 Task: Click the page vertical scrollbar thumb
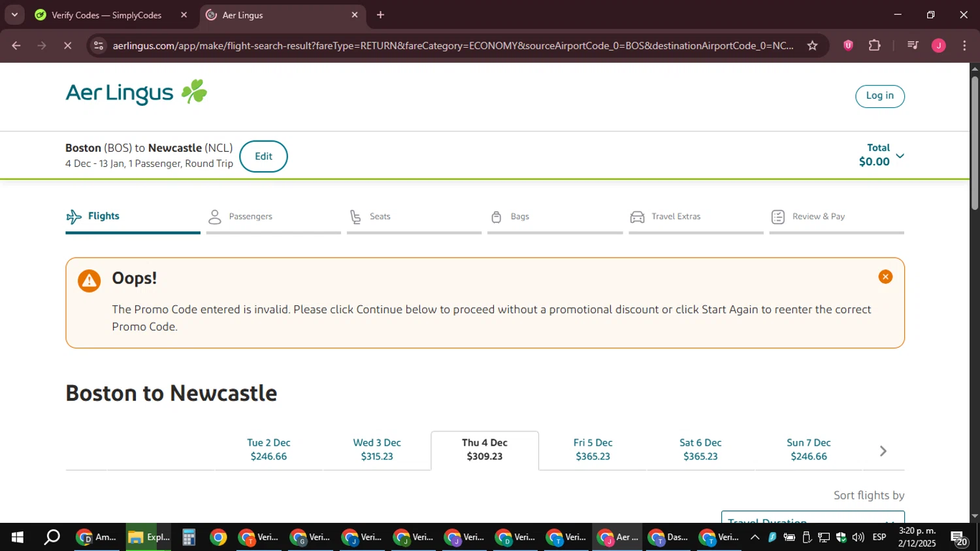click(975, 142)
